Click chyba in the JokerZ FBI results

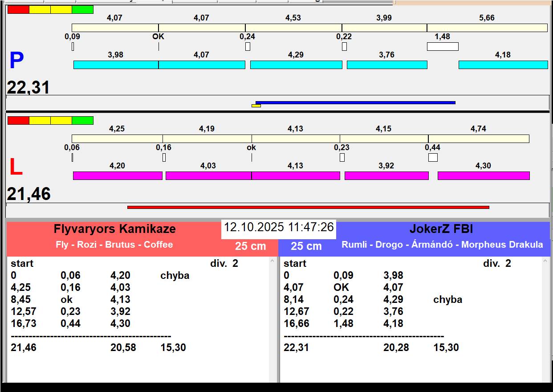point(448,299)
